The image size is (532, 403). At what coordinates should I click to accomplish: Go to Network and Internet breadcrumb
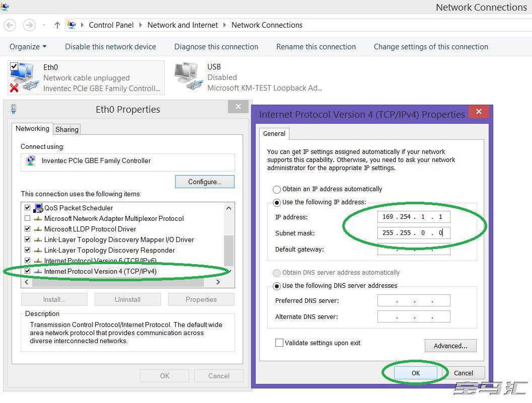[183, 25]
